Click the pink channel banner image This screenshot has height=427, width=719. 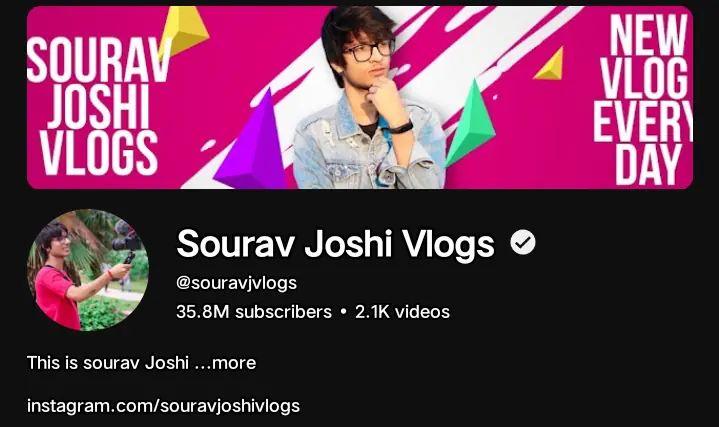360,97
